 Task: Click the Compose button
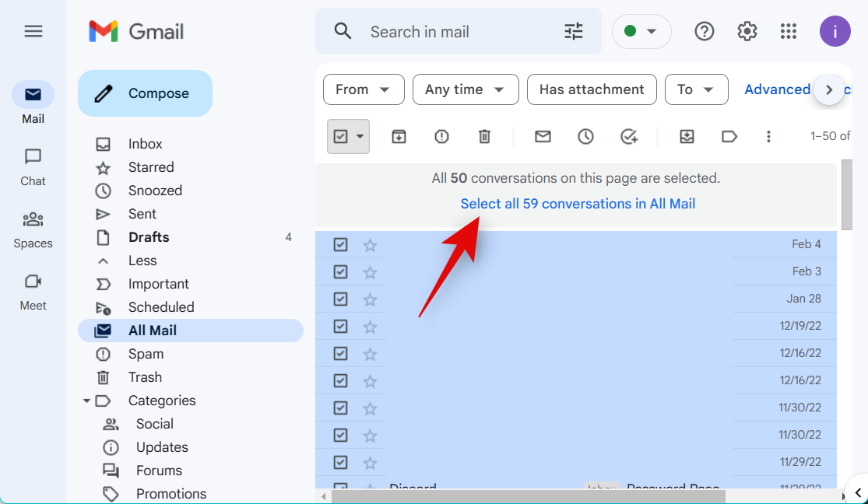pos(145,93)
